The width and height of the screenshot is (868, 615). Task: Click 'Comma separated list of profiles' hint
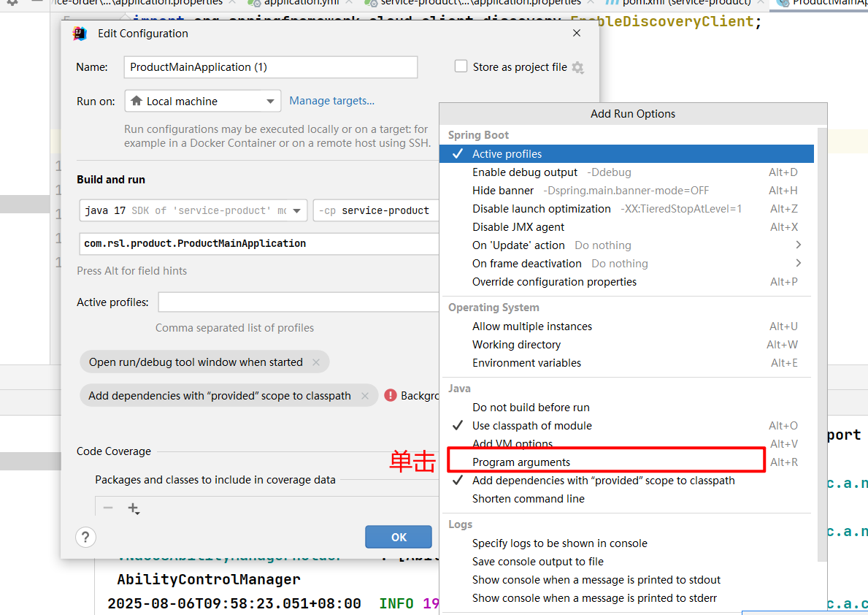(x=235, y=328)
